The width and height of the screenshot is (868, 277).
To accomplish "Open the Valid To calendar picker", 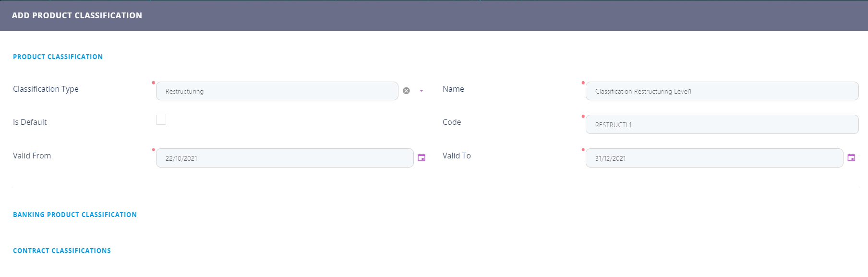I will (851, 157).
